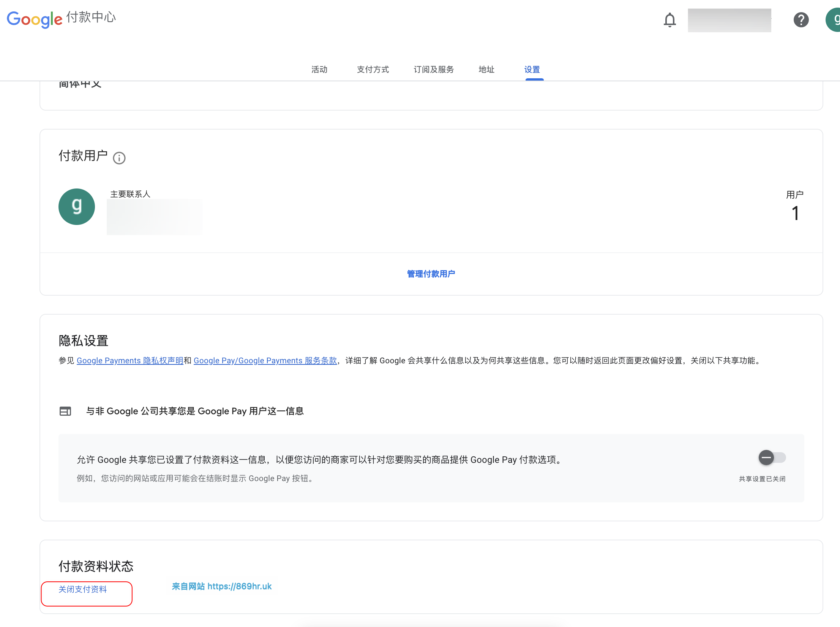The image size is (840, 627).
Task: Select the 设置 tab
Action: coord(532,70)
